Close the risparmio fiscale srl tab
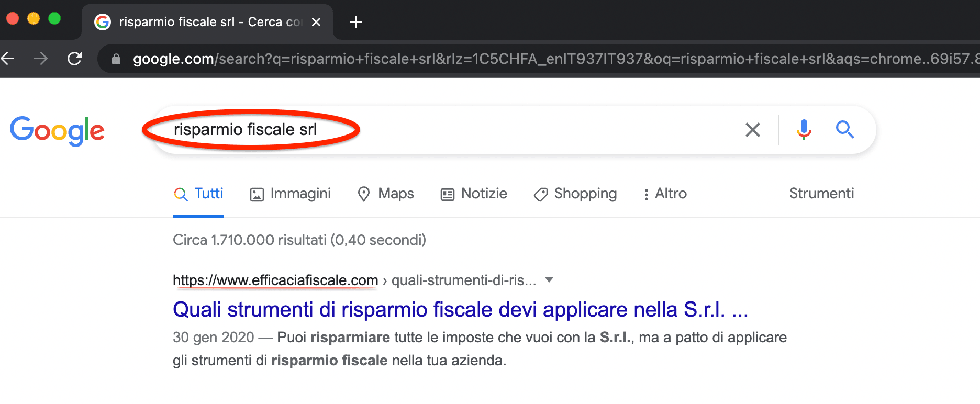The height and width of the screenshot is (404, 980). point(316,22)
